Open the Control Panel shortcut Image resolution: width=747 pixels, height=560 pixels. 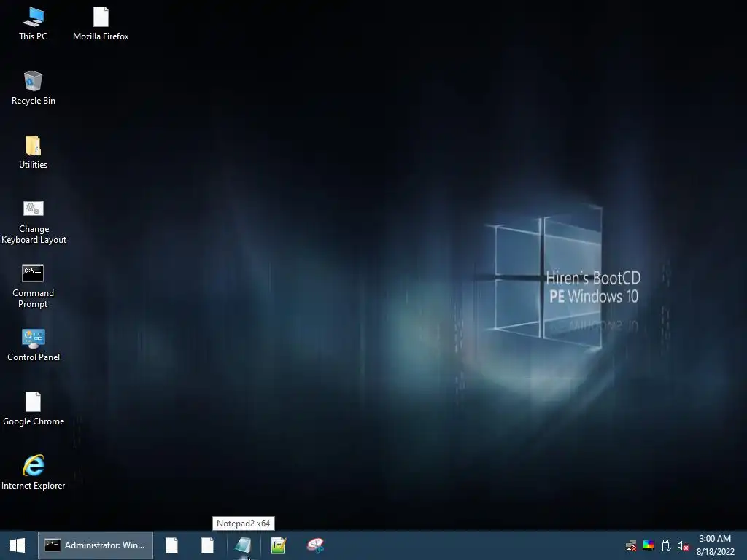34,345
